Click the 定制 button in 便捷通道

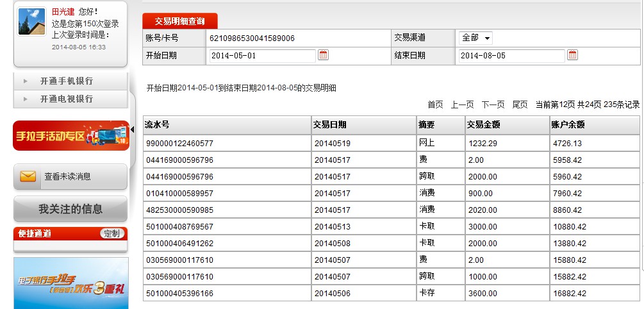click(x=111, y=233)
